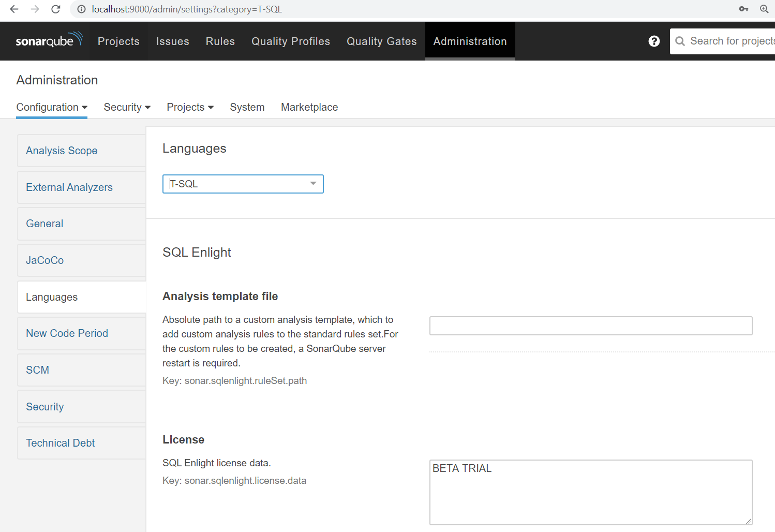
Task: Open Technical Debt category
Action: click(x=82, y=443)
